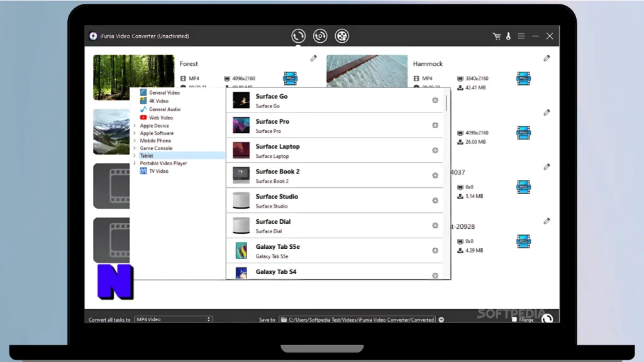Enable the Merge checkbox
The image size is (644, 362).
point(514,319)
